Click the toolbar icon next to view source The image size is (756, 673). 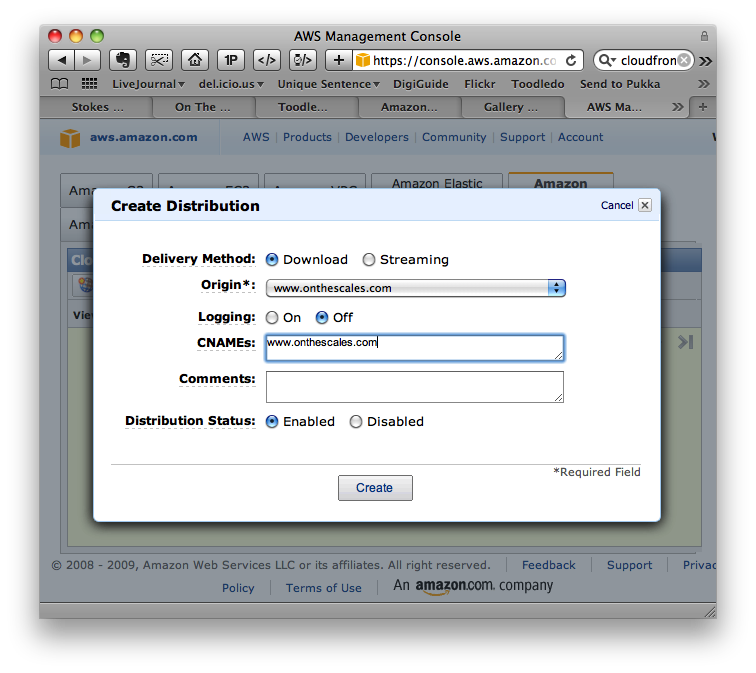(302, 60)
